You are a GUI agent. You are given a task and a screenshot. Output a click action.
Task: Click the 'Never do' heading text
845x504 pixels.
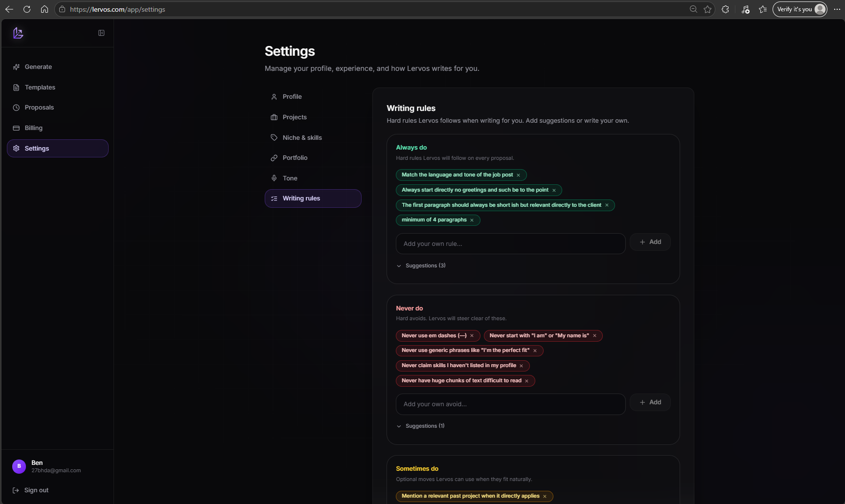409,308
